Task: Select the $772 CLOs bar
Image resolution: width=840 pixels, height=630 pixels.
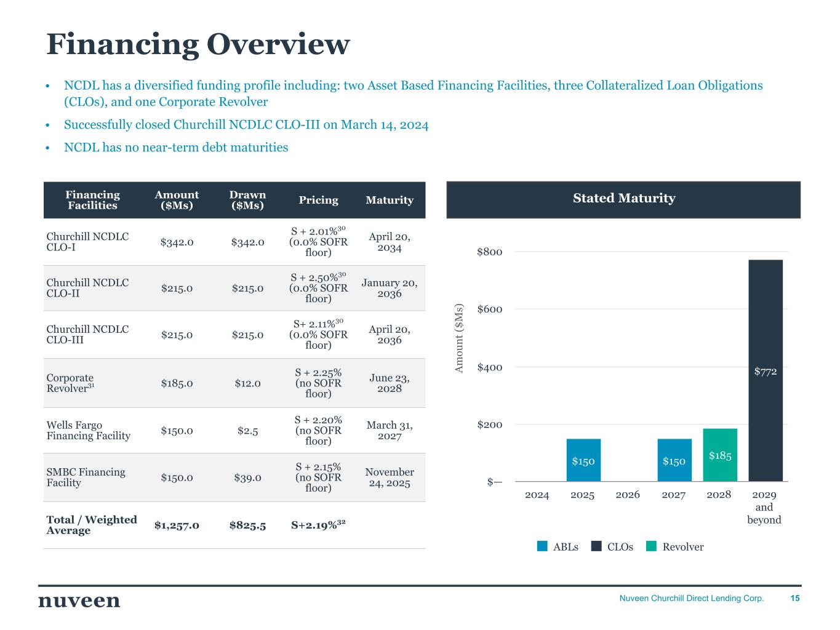Action: click(766, 370)
